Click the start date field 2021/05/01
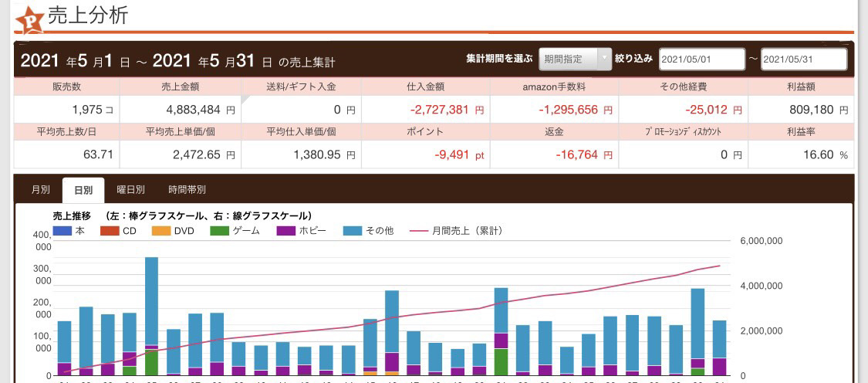 (701, 59)
